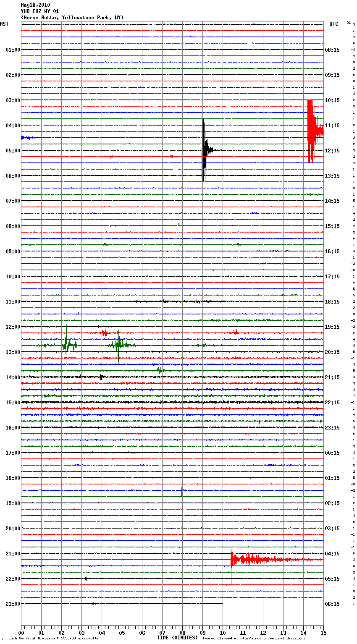Select the 13:00 MST row label
357x644 pixels.
click(13, 352)
